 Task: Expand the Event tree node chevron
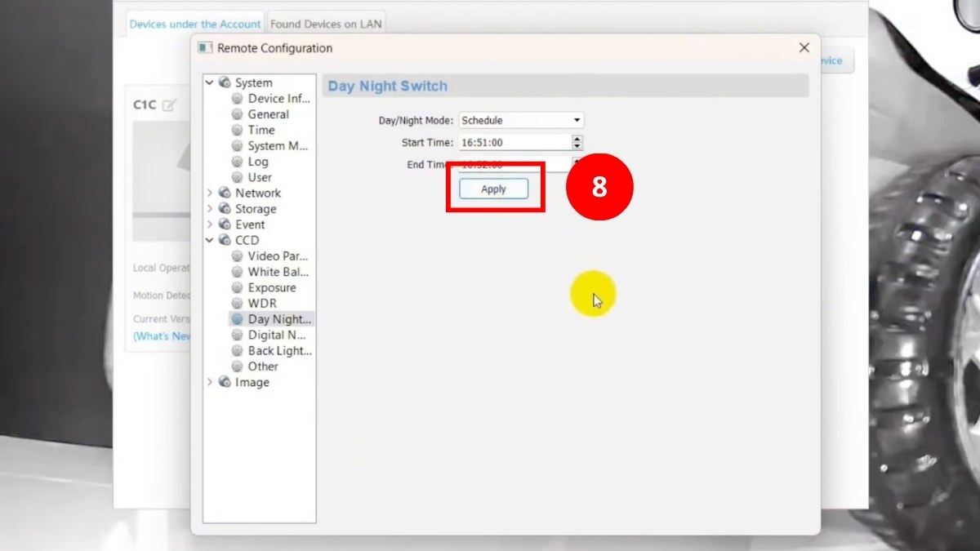pyautogui.click(x=210, y=224)
